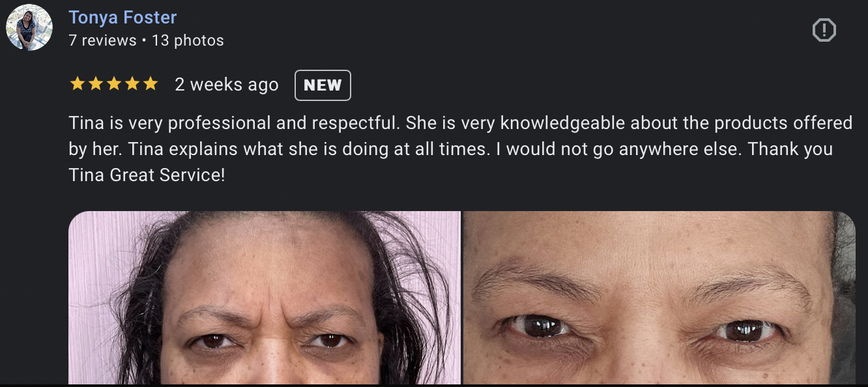Click the fourth rating star
Viewport: 868px width, 387px height.
tap(132, 84)
